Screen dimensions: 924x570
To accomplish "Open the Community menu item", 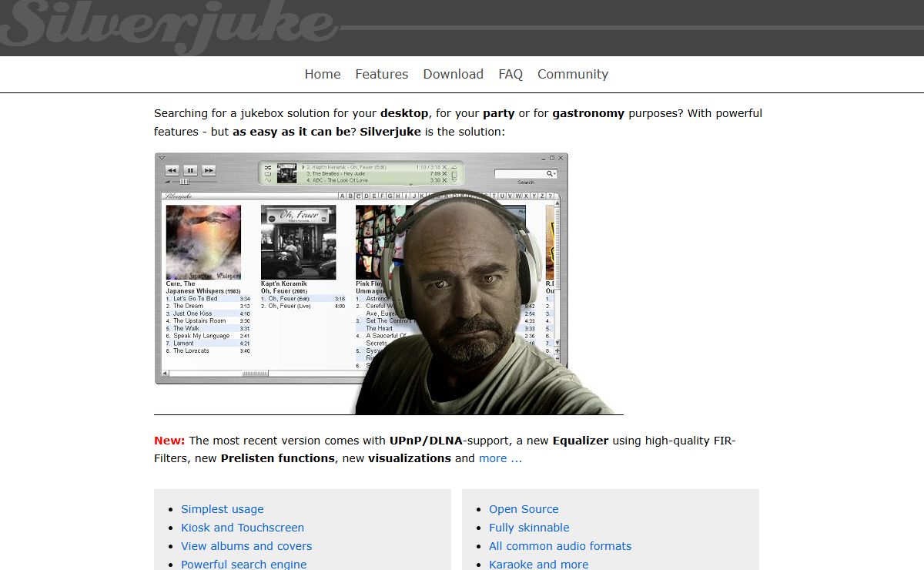I will pyautogui.click(x=573, y=74).
